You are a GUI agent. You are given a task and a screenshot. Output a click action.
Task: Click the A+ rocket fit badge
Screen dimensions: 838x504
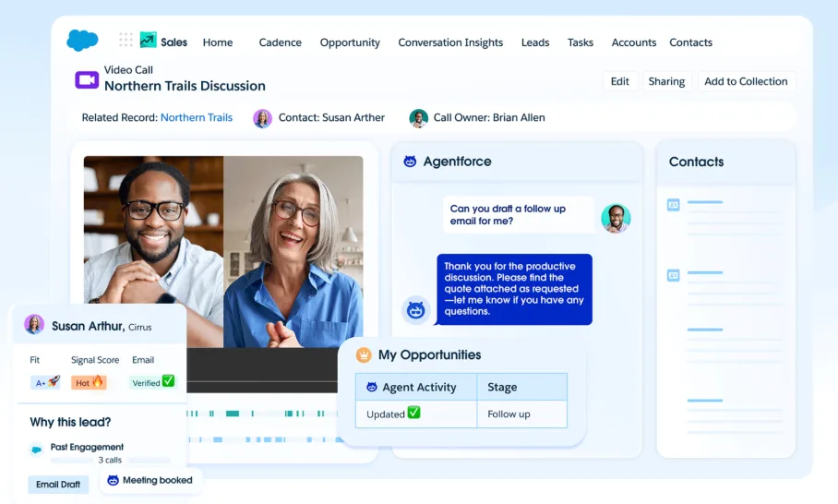click(46, 382)
